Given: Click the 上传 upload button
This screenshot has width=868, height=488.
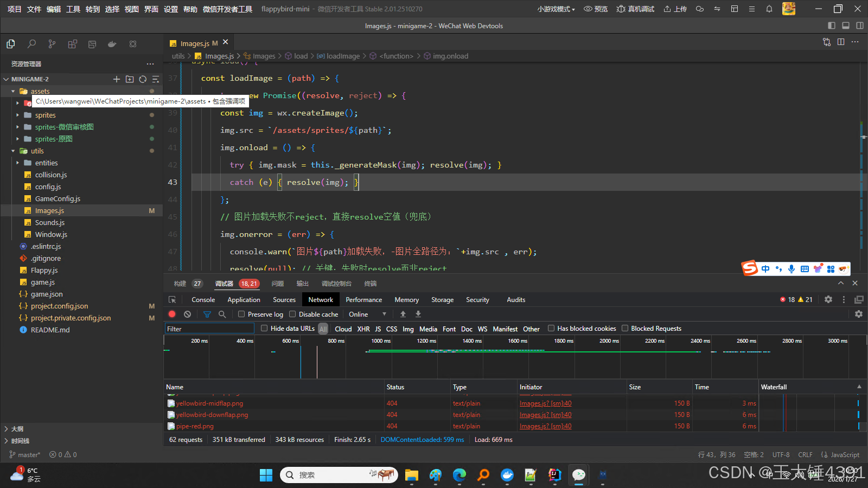Looking at the screenshot, I should click(675, 9).
